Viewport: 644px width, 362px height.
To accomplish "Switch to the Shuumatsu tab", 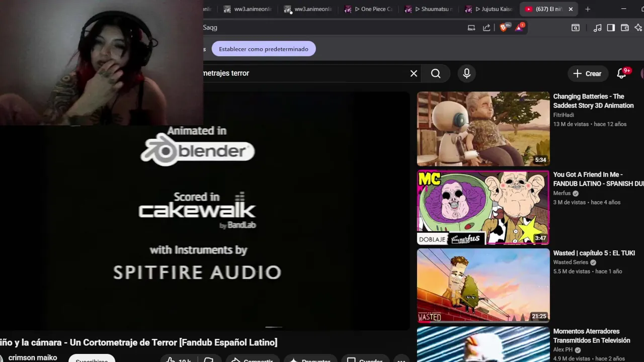I will pyautogui.click(x=429, y=9).
